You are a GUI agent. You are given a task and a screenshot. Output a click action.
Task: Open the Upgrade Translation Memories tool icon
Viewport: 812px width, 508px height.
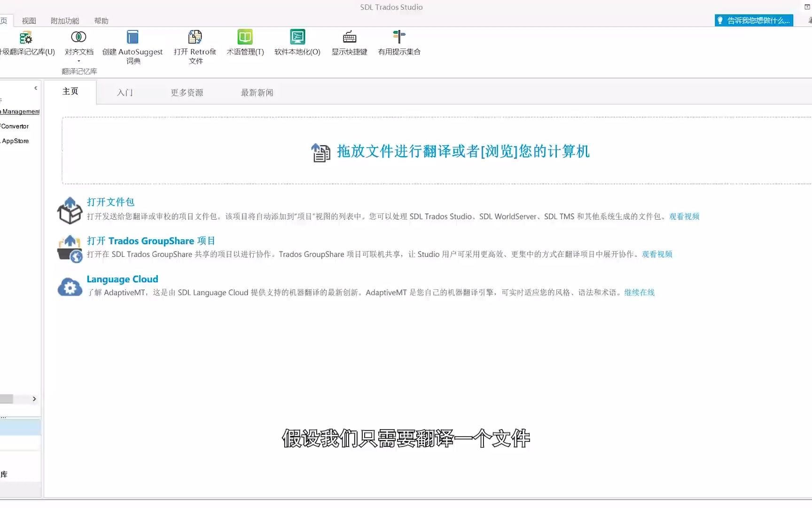tap(26, 37)
